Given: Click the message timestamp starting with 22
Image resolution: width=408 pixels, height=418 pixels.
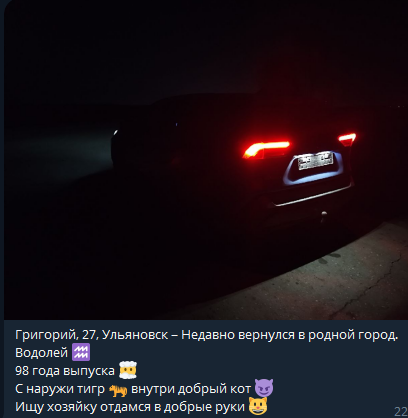Looking at the screenshot, I should 401,411.
